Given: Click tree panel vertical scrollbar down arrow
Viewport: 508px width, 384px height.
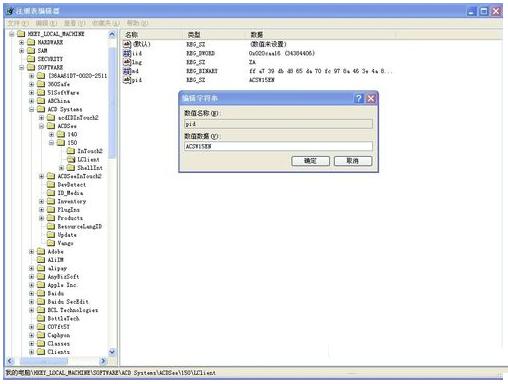Looking at the screenshot, I should (112, 352).
